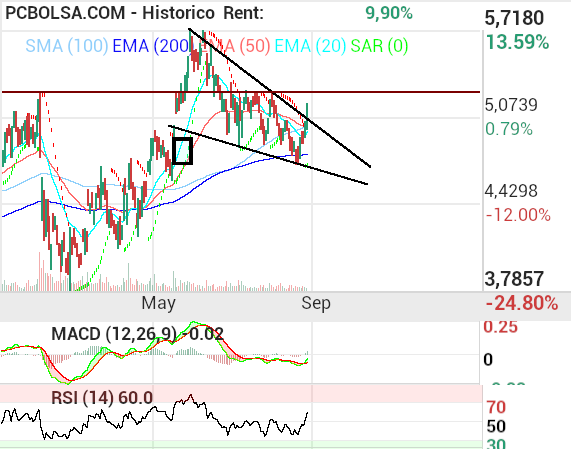Click the RSI (14) 60.0 indicator label

point(102,398)
